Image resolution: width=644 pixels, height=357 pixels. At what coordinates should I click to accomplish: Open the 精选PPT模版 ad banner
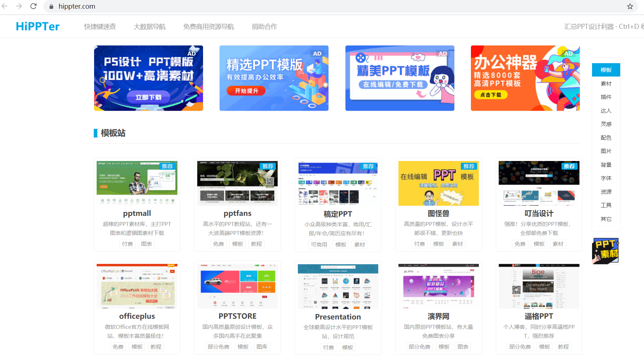click(x=274, y=78)
